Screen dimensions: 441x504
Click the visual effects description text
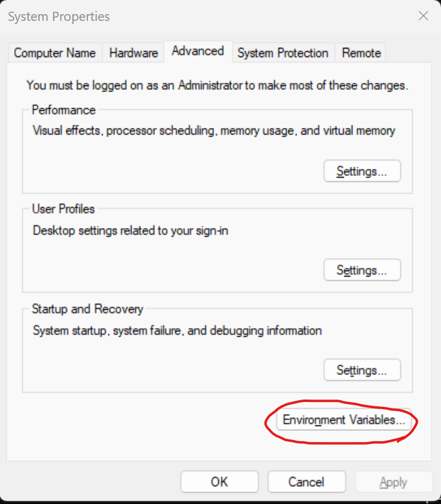(213, 130)
